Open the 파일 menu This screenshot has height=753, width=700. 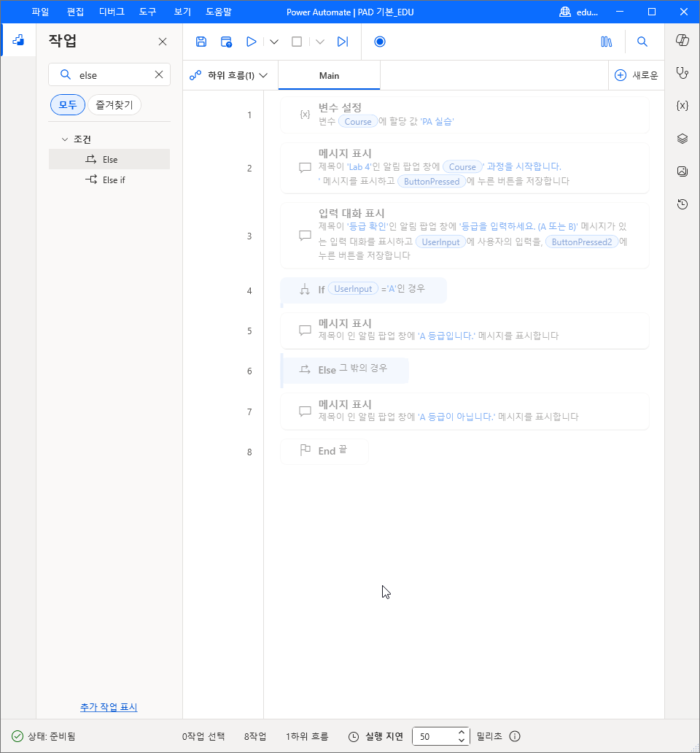[40, 12]
